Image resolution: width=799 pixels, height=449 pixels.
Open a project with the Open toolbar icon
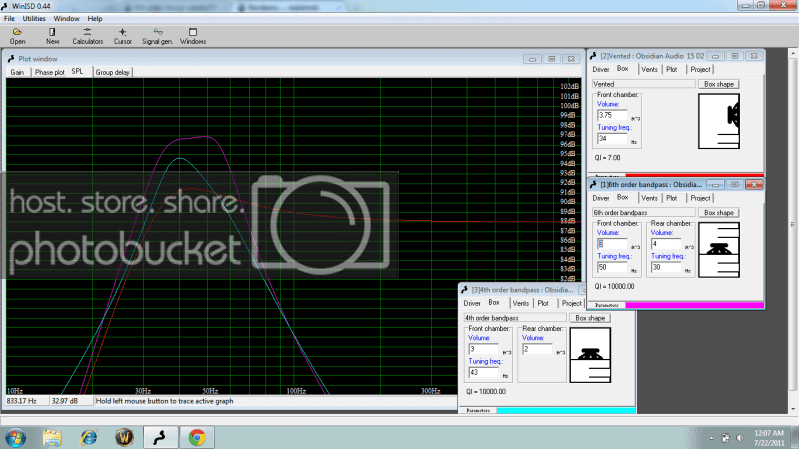click(x=17, y=36)
